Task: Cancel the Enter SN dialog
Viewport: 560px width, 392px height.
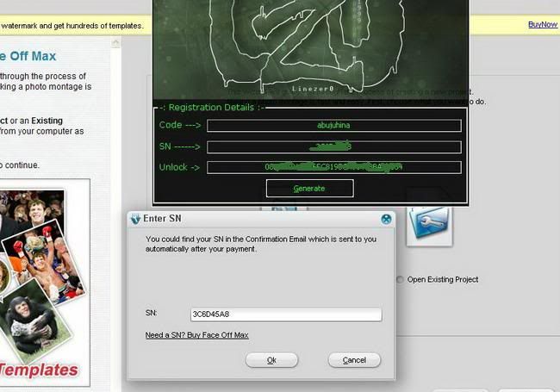Action: coord(354,360)
